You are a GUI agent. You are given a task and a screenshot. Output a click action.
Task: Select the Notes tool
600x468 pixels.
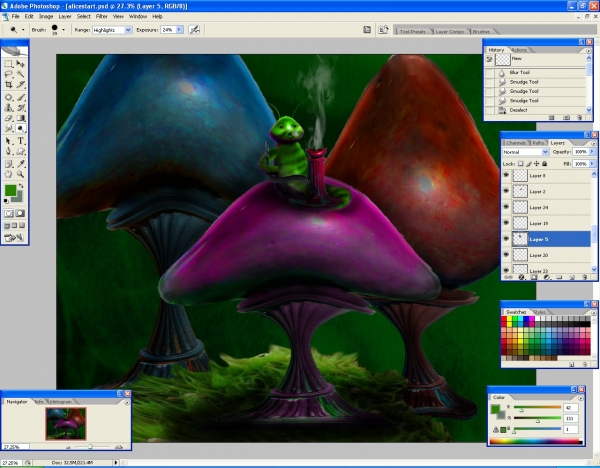coord(8,164)
